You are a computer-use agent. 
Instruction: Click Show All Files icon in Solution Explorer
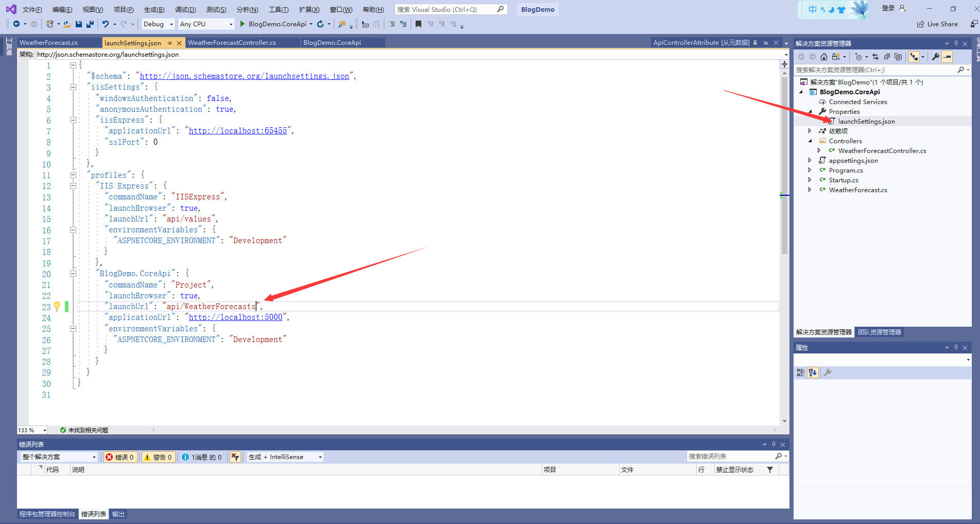pyautogui.click(x=898, y=57)
